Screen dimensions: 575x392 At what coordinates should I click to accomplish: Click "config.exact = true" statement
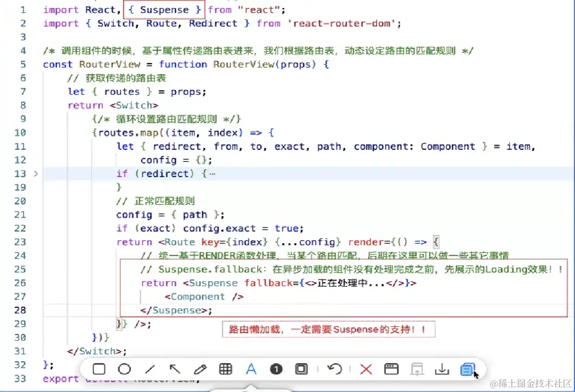point(243,228)
